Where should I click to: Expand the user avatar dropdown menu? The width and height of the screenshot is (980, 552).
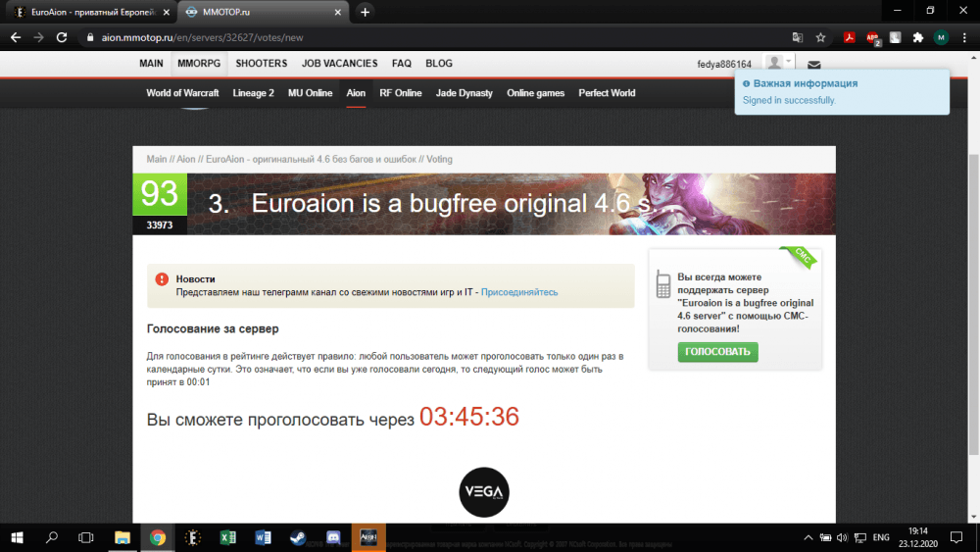point(779,63)
